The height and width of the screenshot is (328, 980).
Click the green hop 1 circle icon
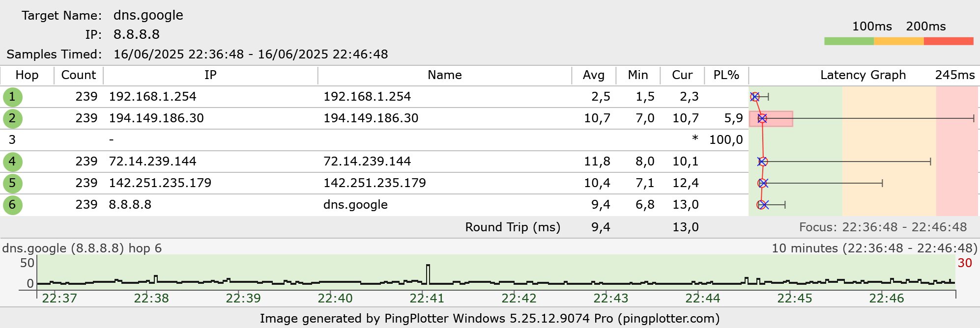(12, 97)
